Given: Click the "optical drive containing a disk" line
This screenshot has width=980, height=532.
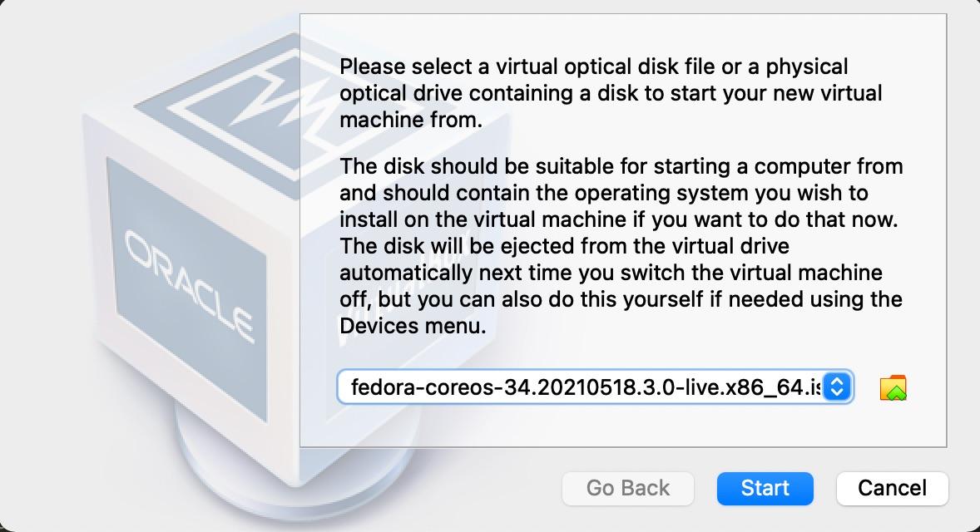Looking at the screenshot, I should [611, 93].
